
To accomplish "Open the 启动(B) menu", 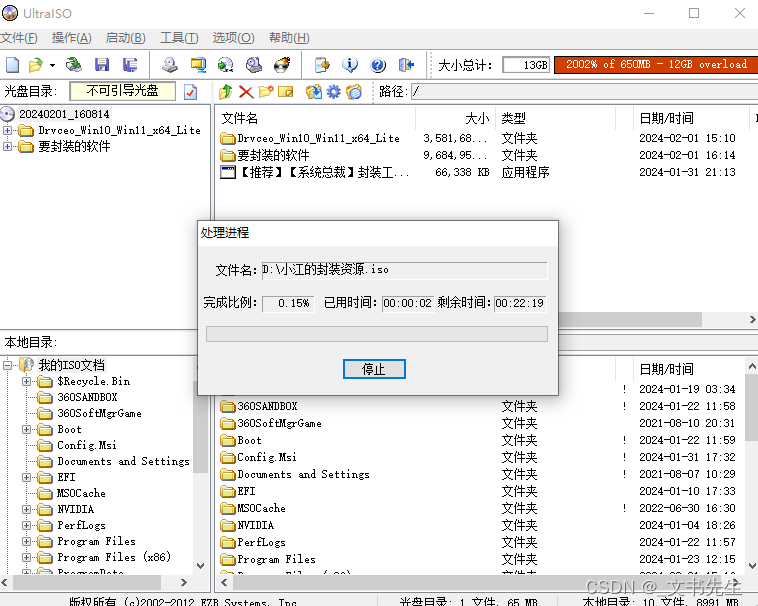I will coord(126,38).
